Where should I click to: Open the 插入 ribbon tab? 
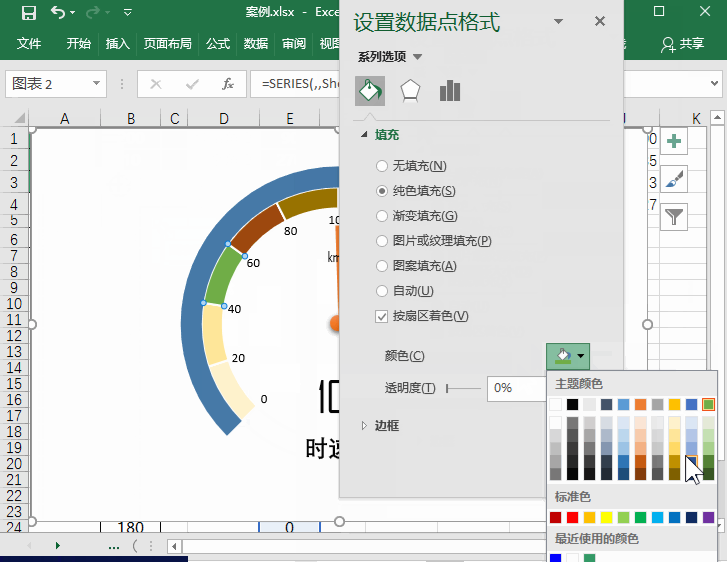tap(117, 44)
